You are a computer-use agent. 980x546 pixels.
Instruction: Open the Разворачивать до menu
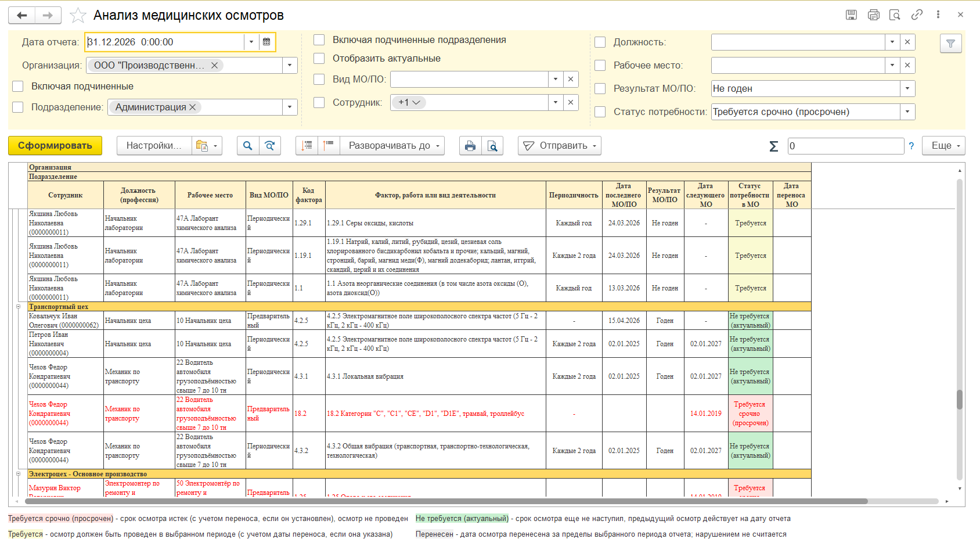coord(392,146)
